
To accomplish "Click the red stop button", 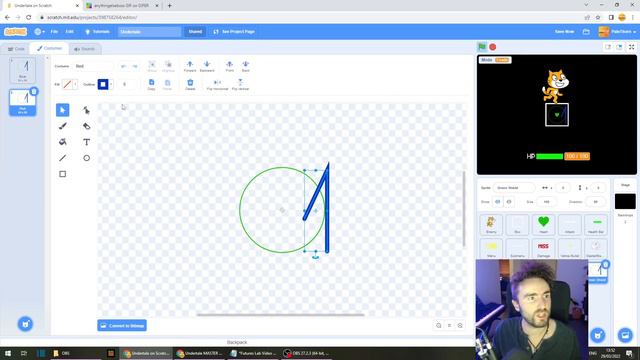I will [493, 47].
